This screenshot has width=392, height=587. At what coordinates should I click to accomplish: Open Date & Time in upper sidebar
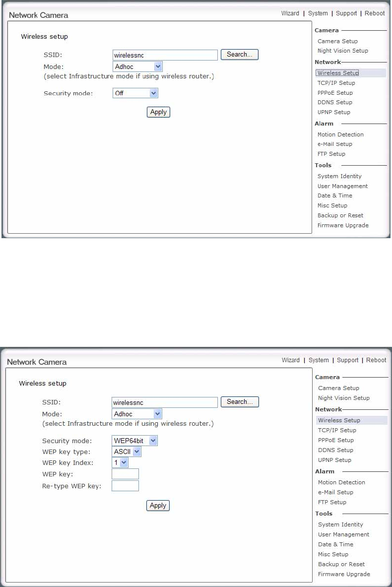[335, 196]
